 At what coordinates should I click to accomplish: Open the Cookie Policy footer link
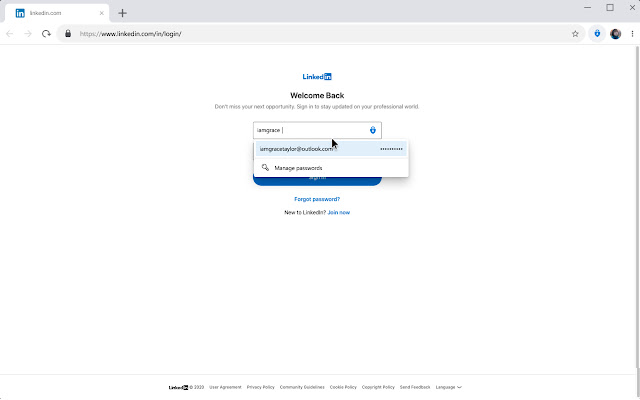[343, 387]
